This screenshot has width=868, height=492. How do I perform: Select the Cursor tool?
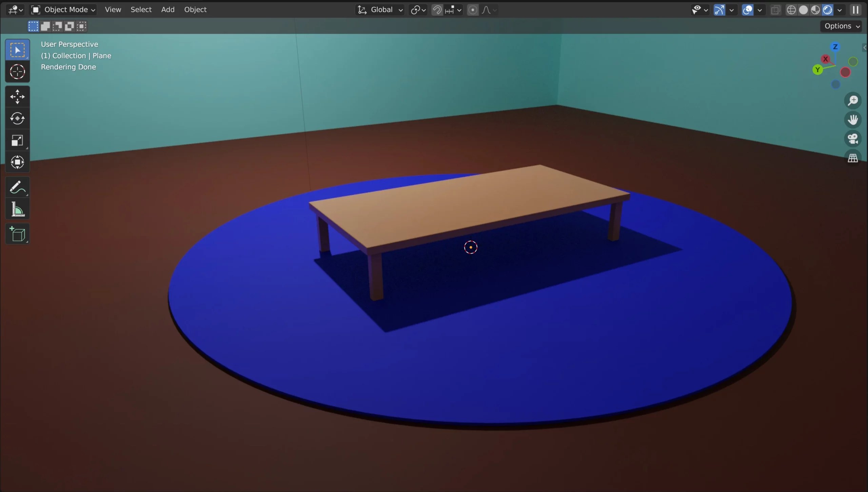pos(17,71)
